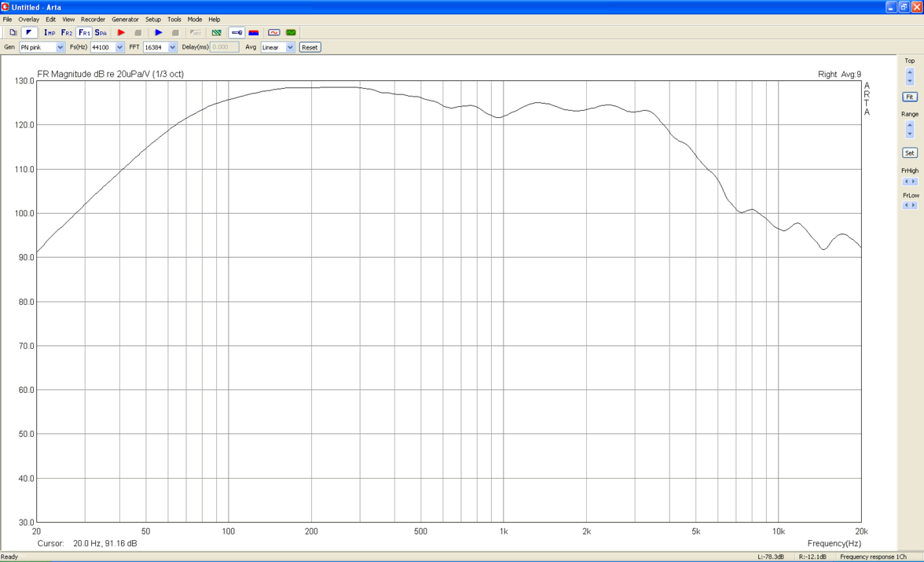Click the 'L:-78.3dB' status bar level
Image resolution: width=924 pixels, height=562 pixels.
point(771,556)
